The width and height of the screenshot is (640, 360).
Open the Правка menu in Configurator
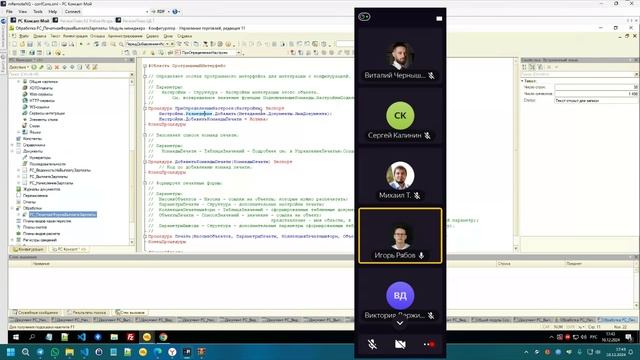click(x=40, y=36)
